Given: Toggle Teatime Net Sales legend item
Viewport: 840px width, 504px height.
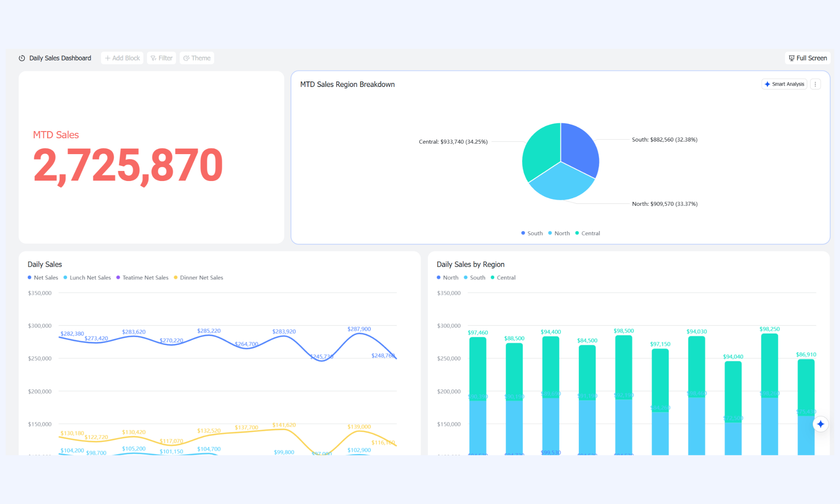Looking at the screenshot, I should click(142, 278).
